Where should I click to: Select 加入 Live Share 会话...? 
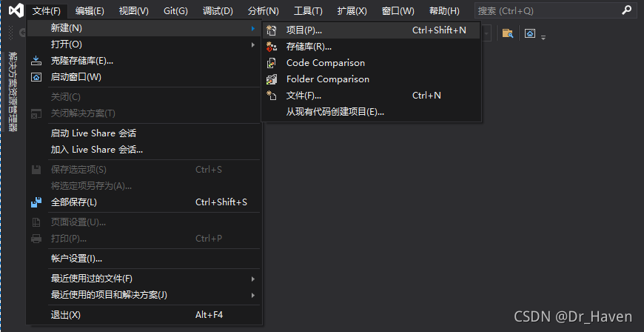pos(144,150)
